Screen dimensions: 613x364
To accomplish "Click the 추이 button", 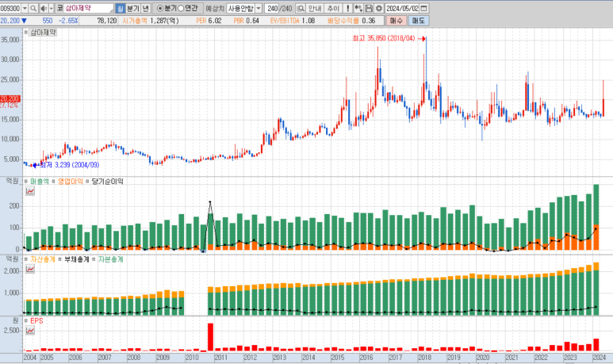I will click(333, 8).
